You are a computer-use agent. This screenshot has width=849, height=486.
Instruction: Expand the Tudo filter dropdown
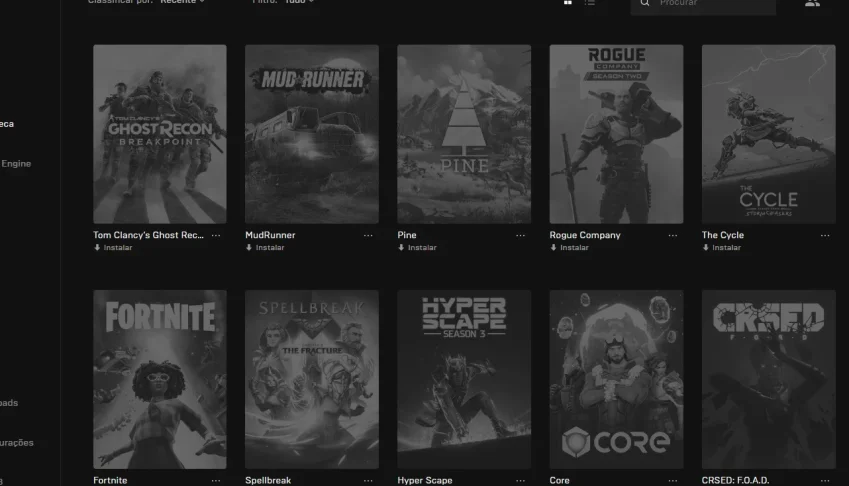(x=299, y=2)
